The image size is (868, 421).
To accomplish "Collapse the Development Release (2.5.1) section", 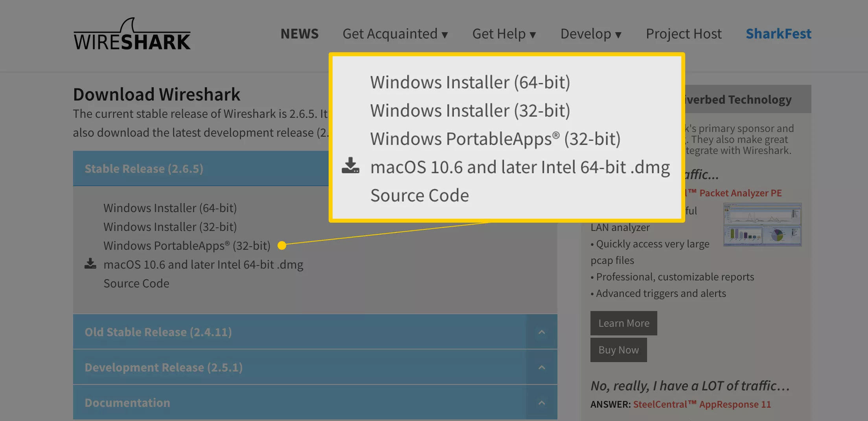I will click(542, 367).
